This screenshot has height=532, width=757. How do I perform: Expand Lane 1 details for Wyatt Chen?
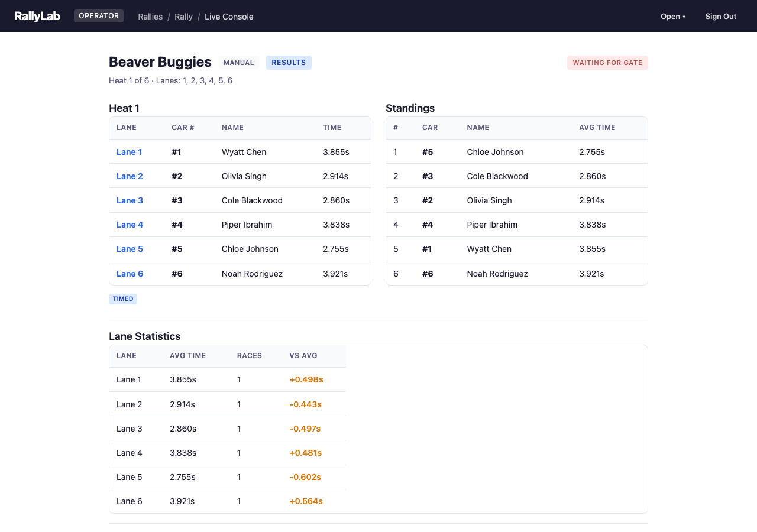[x=129, y=152]
